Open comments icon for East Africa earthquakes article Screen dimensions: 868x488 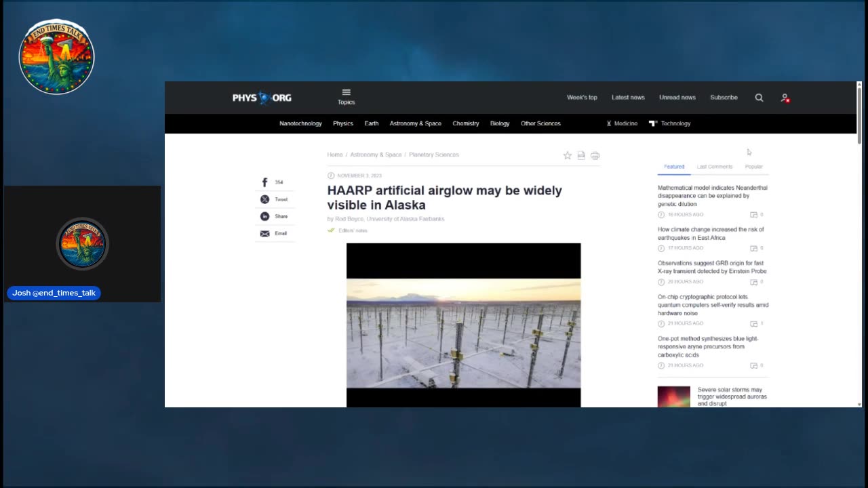753,248
